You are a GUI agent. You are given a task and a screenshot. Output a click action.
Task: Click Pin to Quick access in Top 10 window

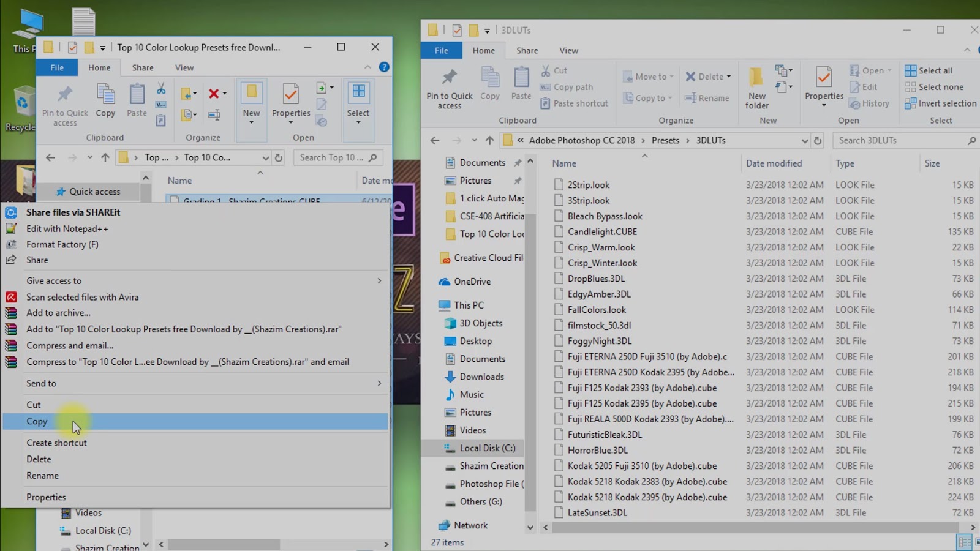(x=65, y=105)
